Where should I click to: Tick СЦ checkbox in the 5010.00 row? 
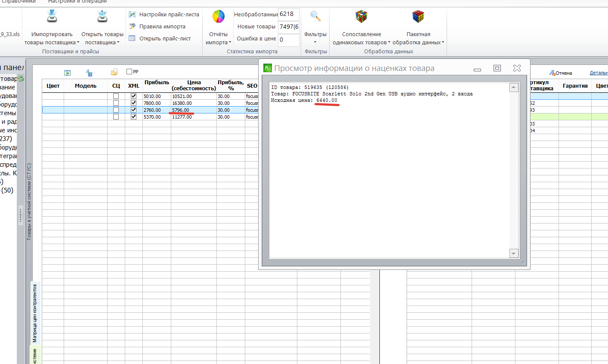(116, 96)
